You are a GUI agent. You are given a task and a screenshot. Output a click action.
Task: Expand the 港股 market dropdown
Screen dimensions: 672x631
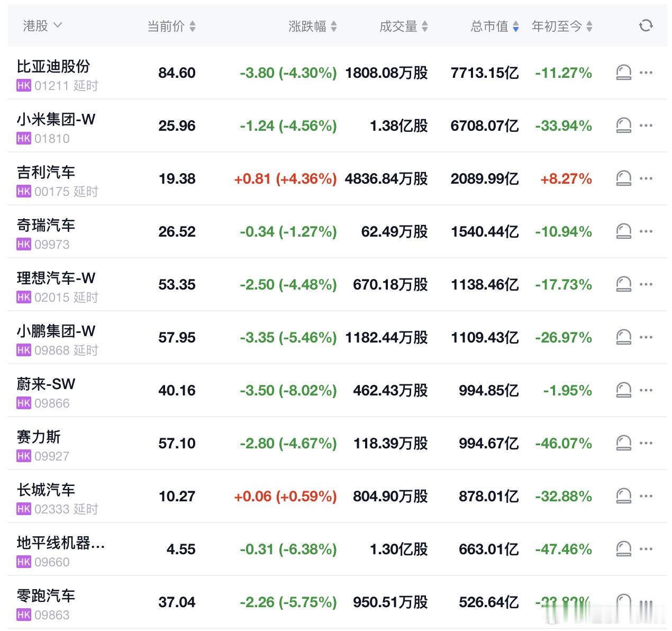click(42, 25)
